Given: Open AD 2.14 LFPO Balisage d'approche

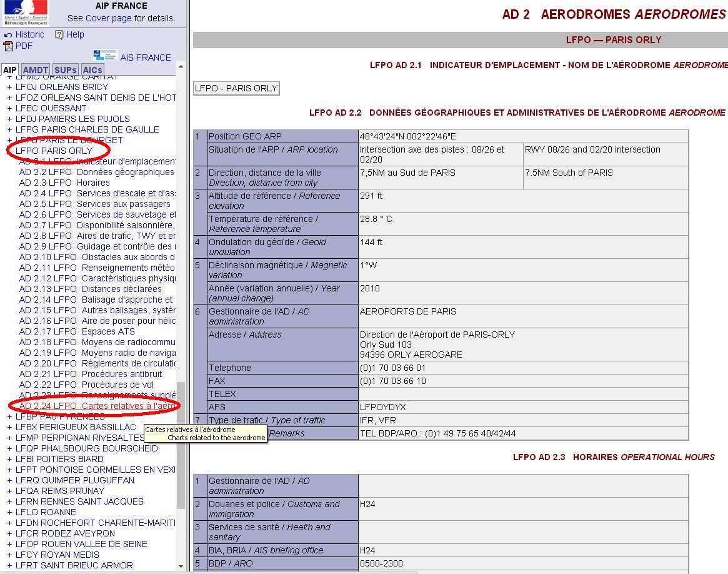Looking at the screenshot, I should tap(96, 300).
